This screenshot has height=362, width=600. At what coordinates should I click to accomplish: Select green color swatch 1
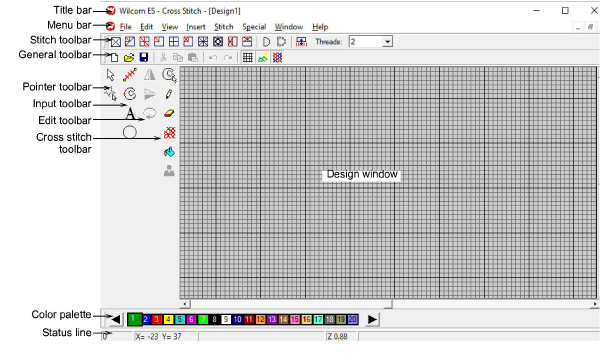pos(134,319)
